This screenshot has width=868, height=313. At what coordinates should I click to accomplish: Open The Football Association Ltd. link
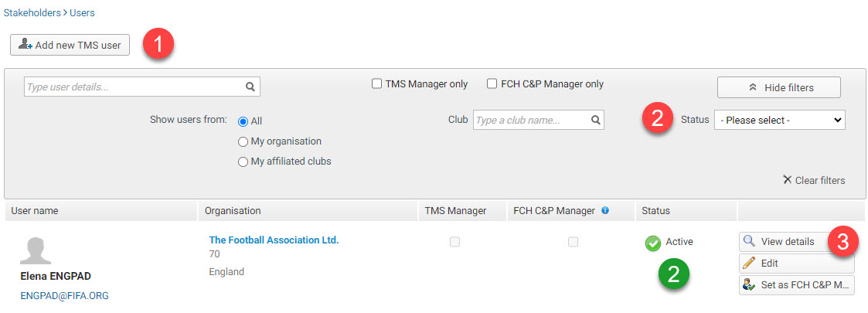click(x=274, y=240)
